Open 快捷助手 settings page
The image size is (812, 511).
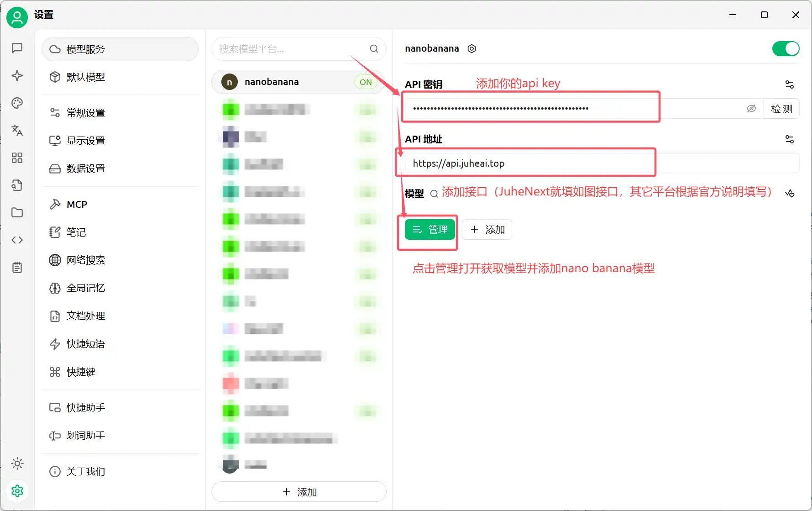tap(120, 407)
